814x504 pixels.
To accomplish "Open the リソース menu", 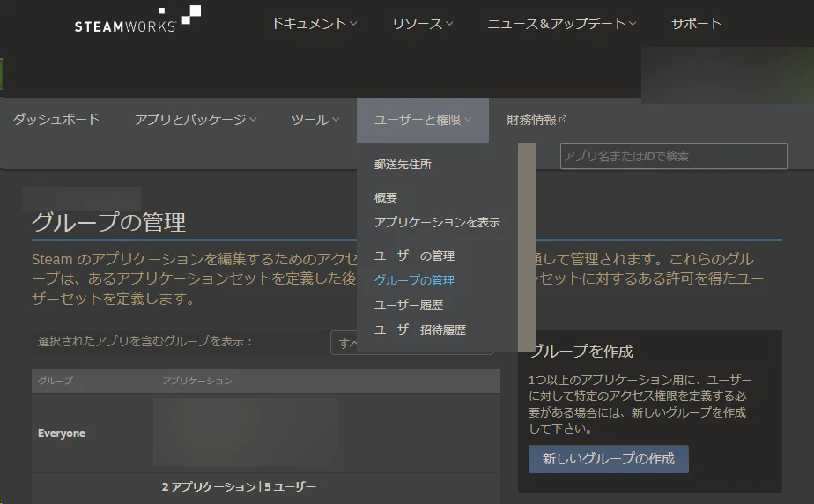I will [423, 24].
